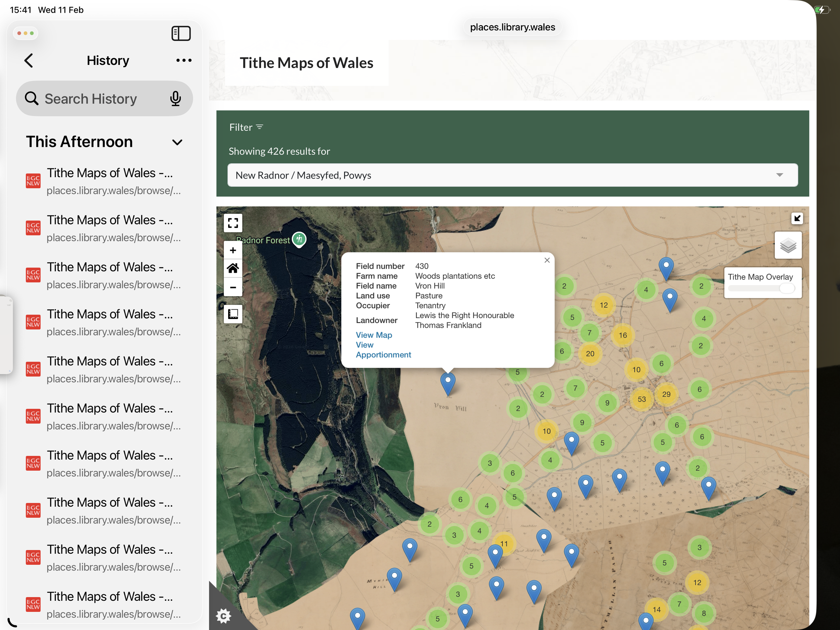Click the map home button
Viewport: 840px width, 630px height.
coord(233,269)
